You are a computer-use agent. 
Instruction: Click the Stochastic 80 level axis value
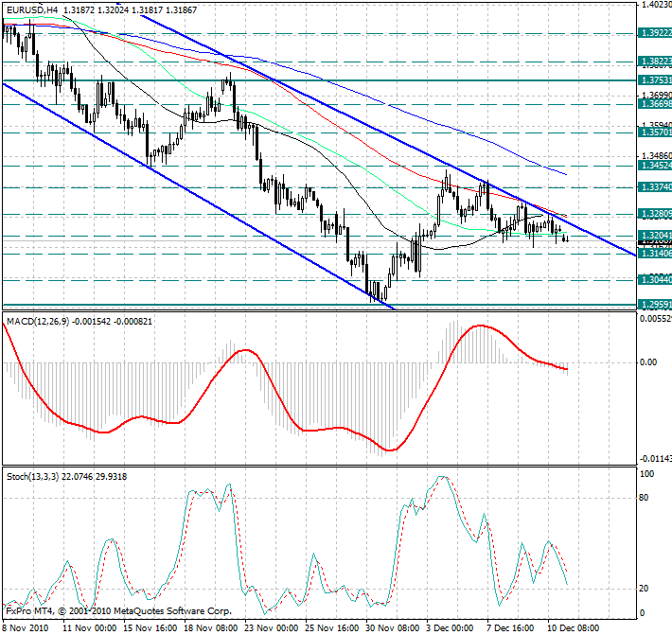[644, 498]
